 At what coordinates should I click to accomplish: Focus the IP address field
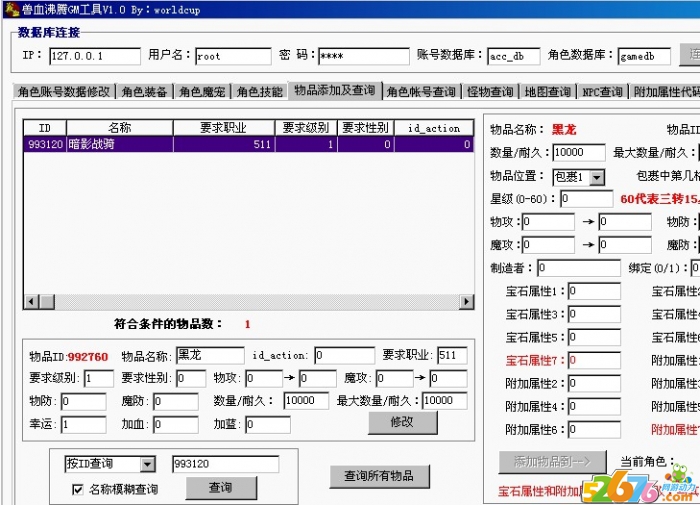pyautogui.click(x=95, y=56)
